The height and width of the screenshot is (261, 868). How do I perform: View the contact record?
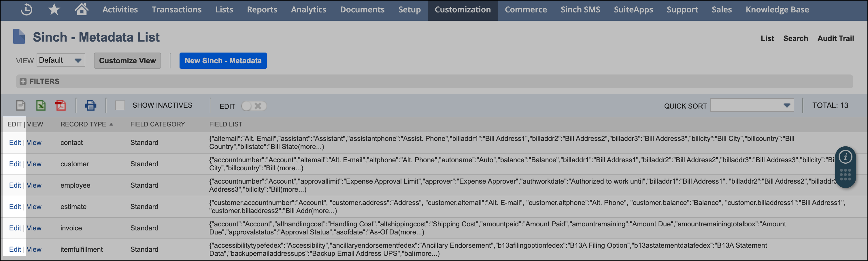pos(34,143)
